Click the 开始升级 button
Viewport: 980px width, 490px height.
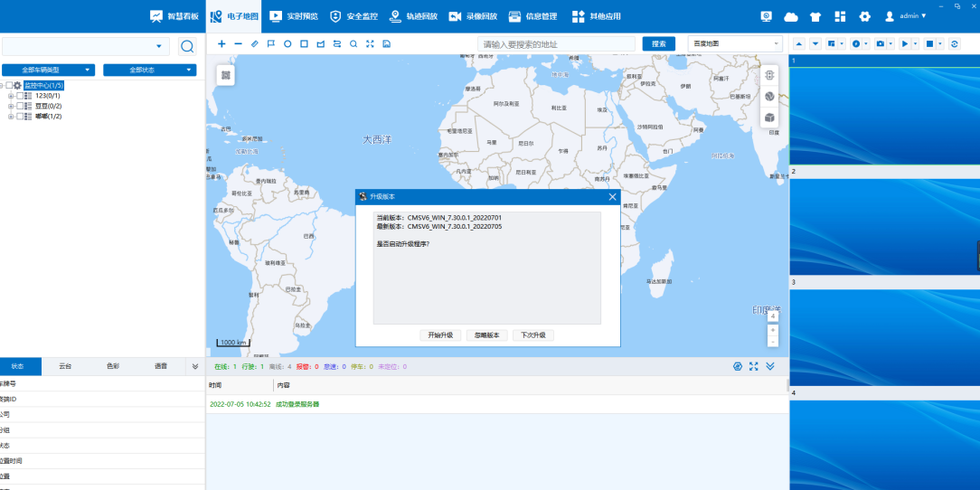(440, 335)
